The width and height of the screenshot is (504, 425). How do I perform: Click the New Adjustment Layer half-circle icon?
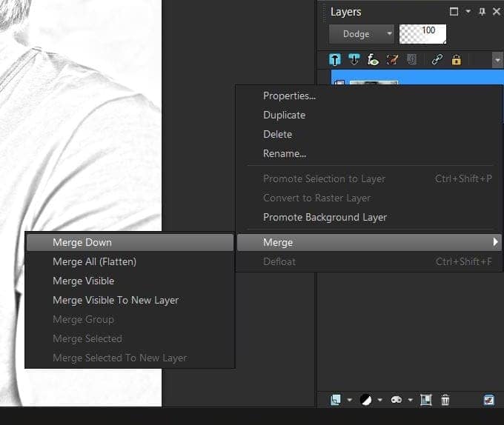click(366, 400)
